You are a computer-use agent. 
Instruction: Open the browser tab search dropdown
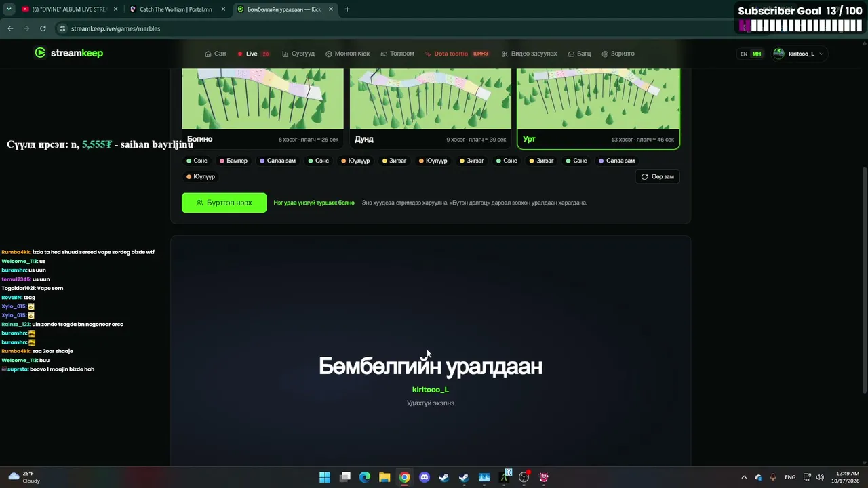(x=9, y=9)
